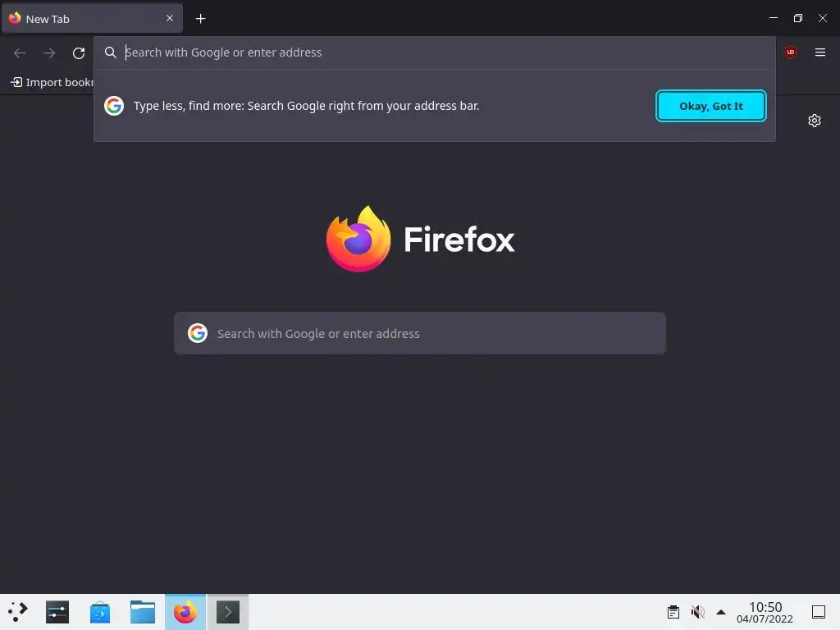Click the muted volume tray icon
Screen dimensions: 840x630
697,612
